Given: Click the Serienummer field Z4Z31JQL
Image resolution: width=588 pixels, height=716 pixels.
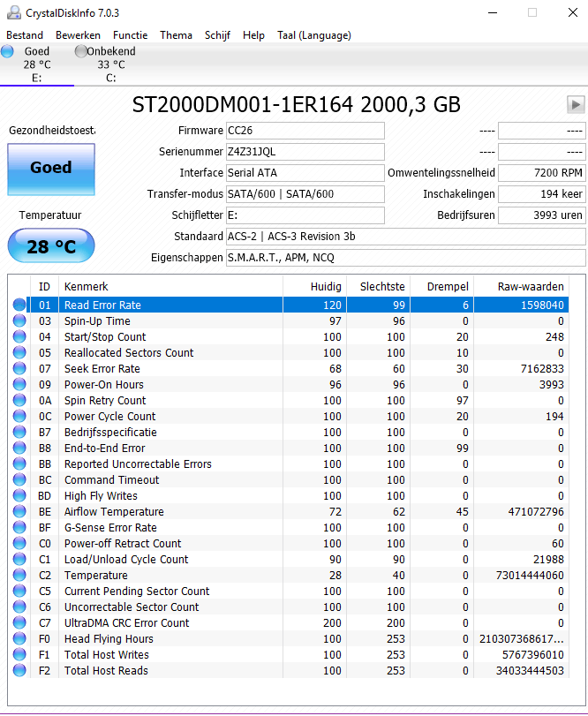Looking at the screenshot, I should 305,152.
